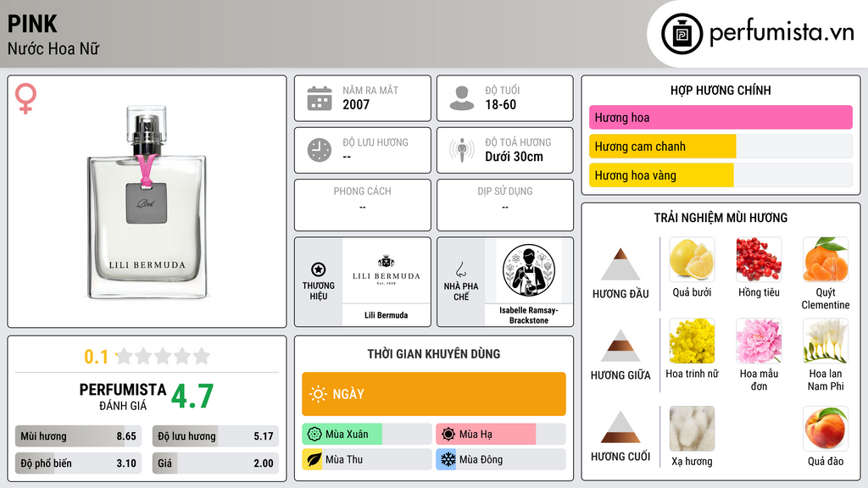Screen dimensions: 868x488
Task: Click the sillage icon beside Độ toả hương
Action: [462, 150]
